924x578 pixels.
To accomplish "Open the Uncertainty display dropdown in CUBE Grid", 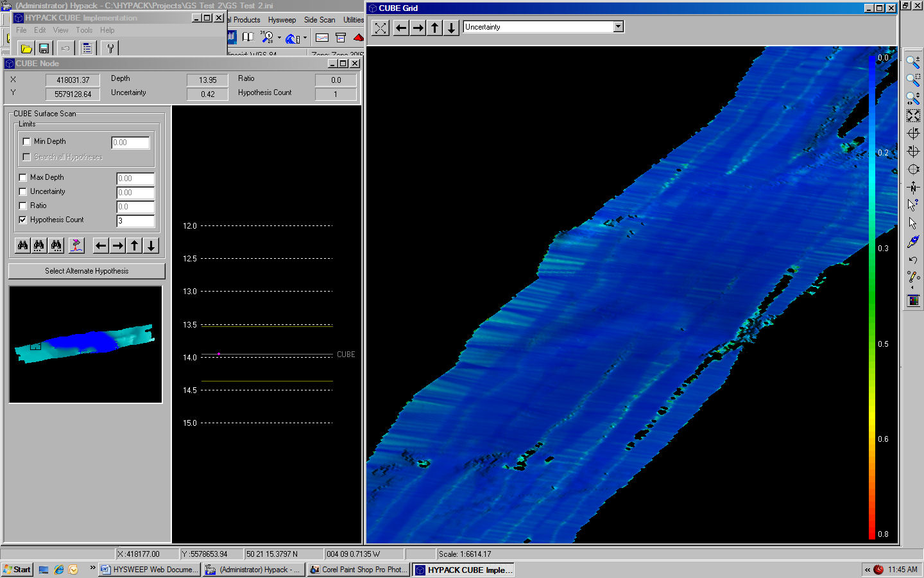I will coord(617,26).
